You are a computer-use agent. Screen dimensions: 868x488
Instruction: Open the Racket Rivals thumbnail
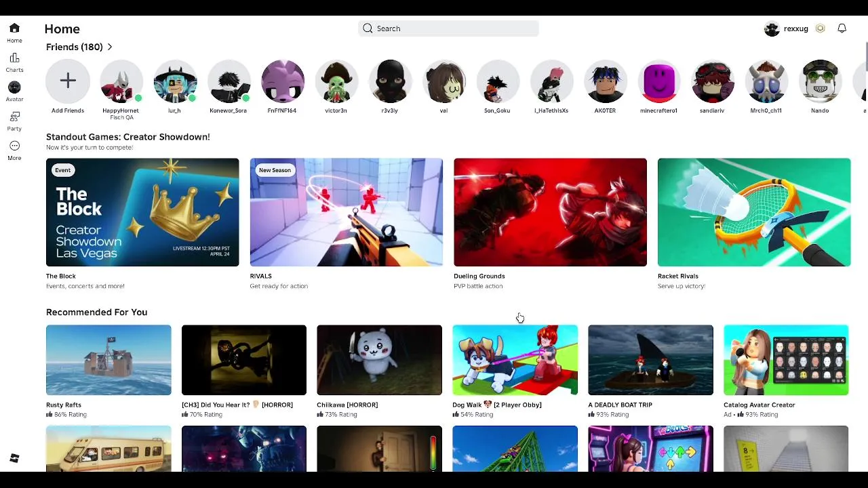[754, 212]
